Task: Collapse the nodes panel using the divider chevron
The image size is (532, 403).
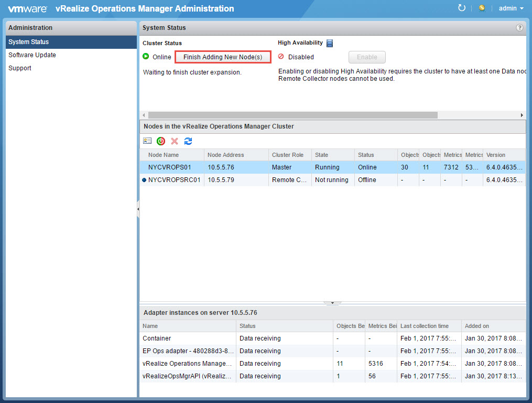Action: point(332,303)
